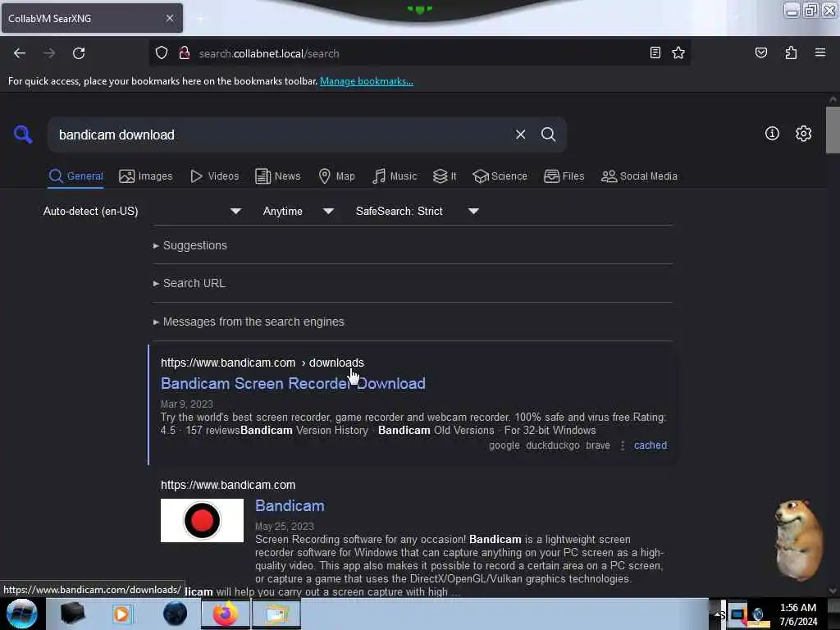Open the Anytime time range dropdown
This screenshot has width=840, height=630.
298,211
